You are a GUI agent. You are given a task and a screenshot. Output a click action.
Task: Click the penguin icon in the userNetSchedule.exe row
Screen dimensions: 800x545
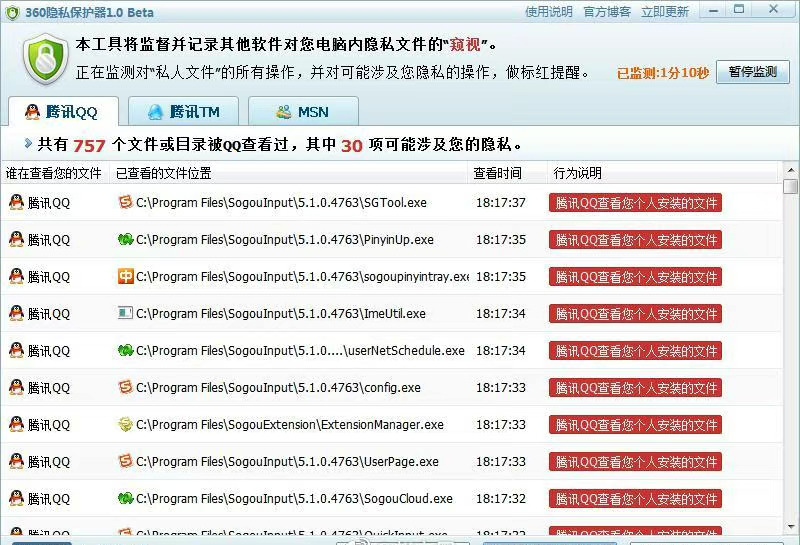point(16,350)
